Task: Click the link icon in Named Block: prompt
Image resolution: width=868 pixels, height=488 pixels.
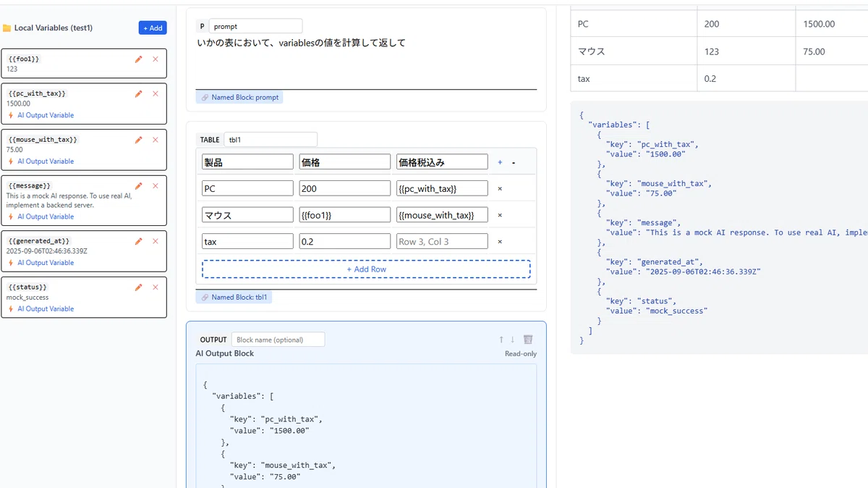Action: point(205,97)
